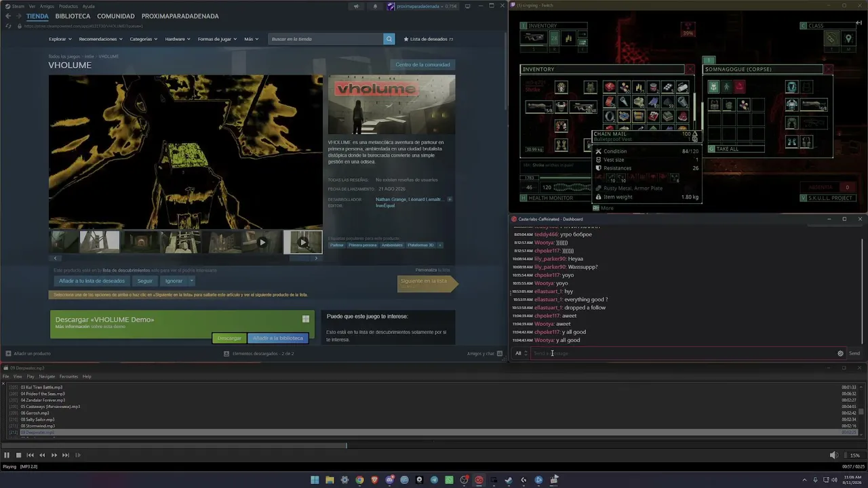Open Steam notifications bell
The width and height of the screenshot is (868, 488).
[375, 7]
